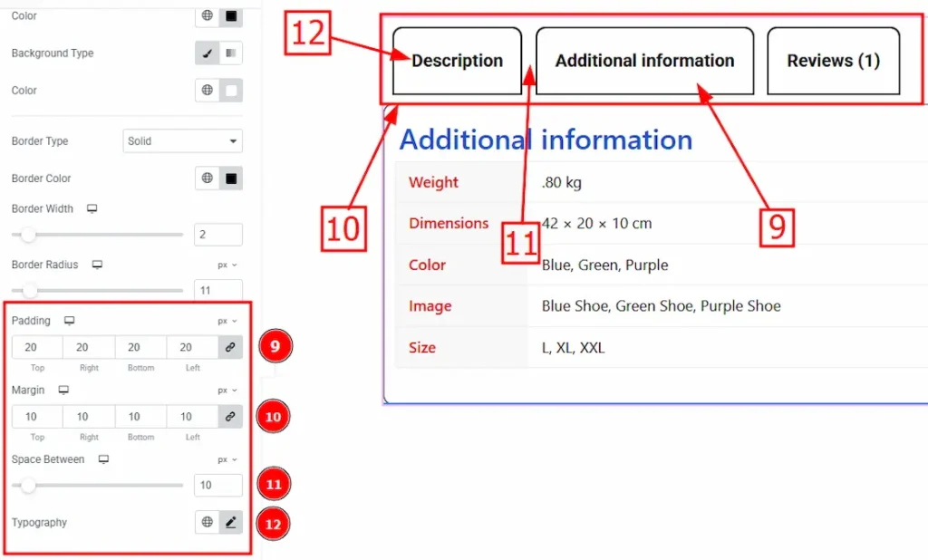This screenshot has height=560, width=928.
Task: Select the Additional information tab
Action: pyautogui.click(x=644, y=61)
